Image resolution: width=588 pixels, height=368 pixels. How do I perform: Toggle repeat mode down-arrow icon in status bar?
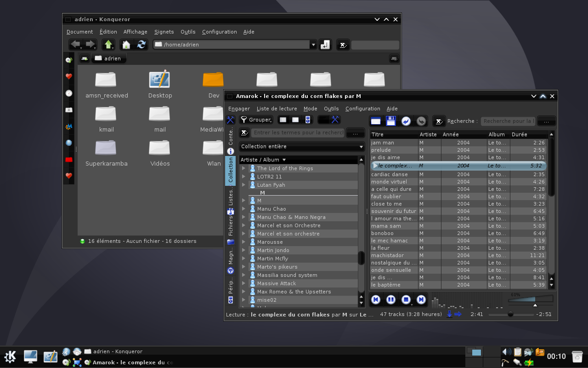point(450,314)
